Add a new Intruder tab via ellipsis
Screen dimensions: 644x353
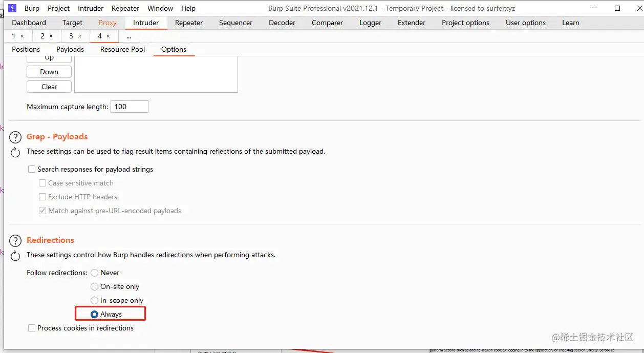128,36
